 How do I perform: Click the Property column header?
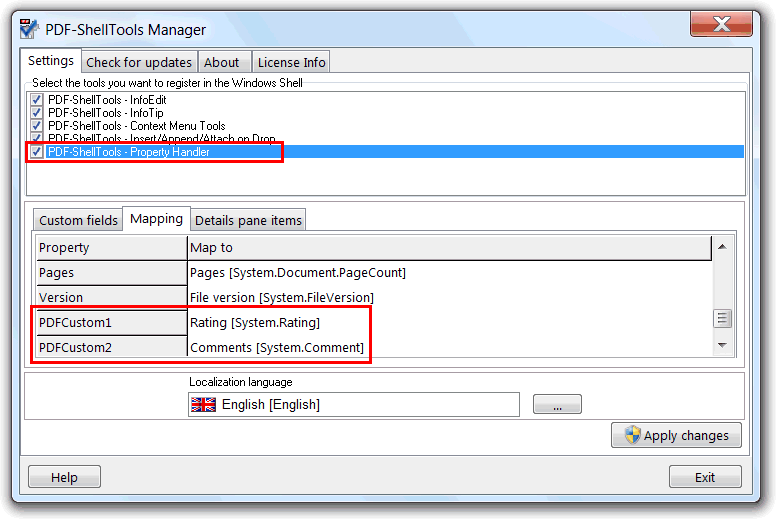pos(112,248)
